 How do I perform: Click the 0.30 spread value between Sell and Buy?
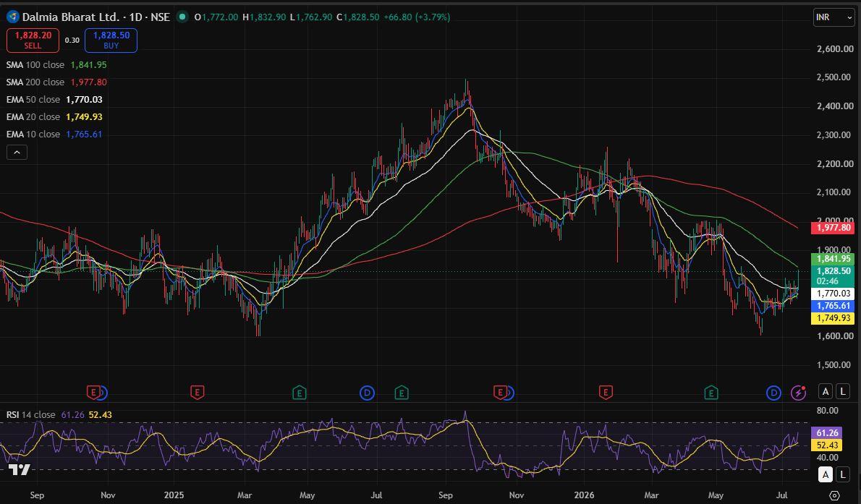(72, 40)
